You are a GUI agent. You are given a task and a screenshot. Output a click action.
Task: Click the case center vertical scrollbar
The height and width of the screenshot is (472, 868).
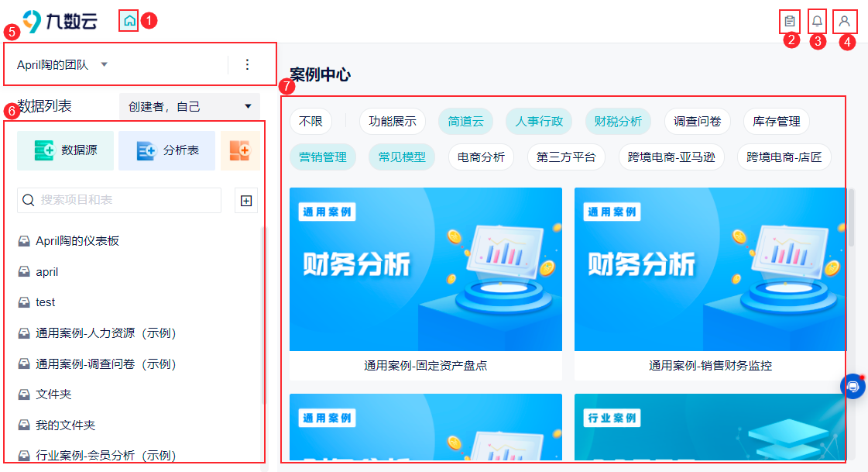(x=852, y=218)
